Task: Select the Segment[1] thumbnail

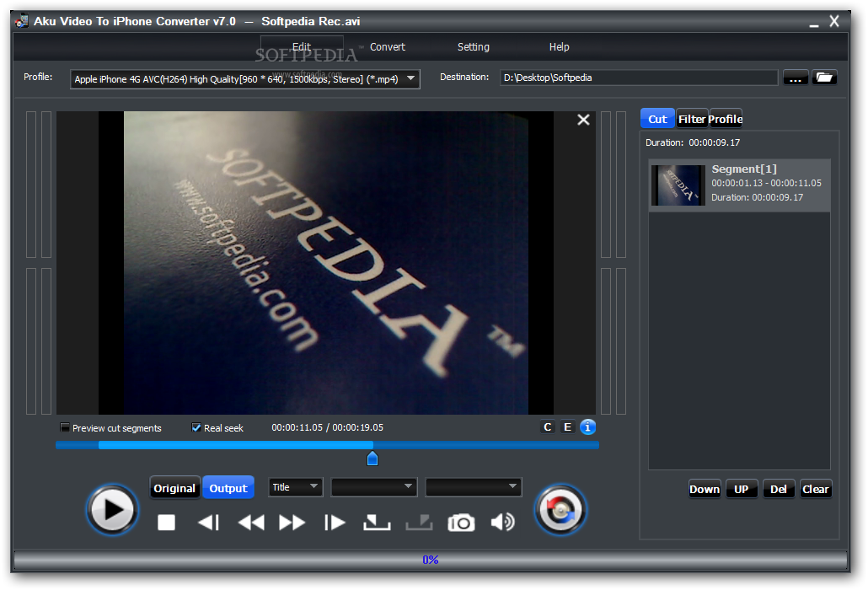Action: pos(678,185)
